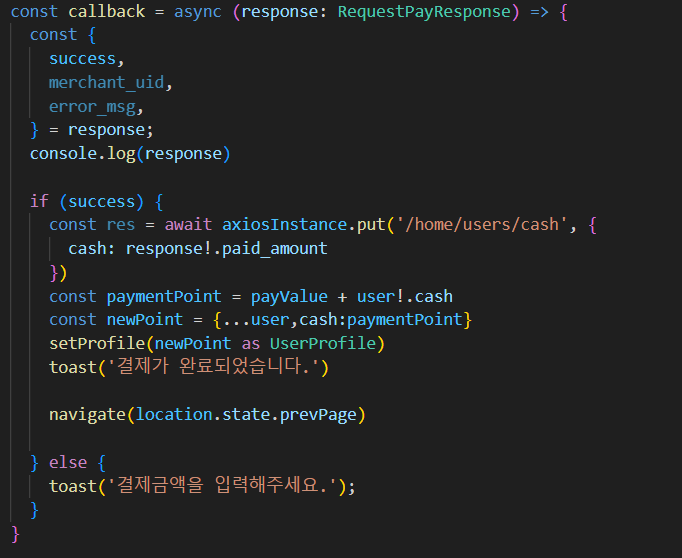The width and height of the screenshot is (682, 558).
Task: Click the 'RequestPayResponse' type annotation
Action: coord(424,12)
